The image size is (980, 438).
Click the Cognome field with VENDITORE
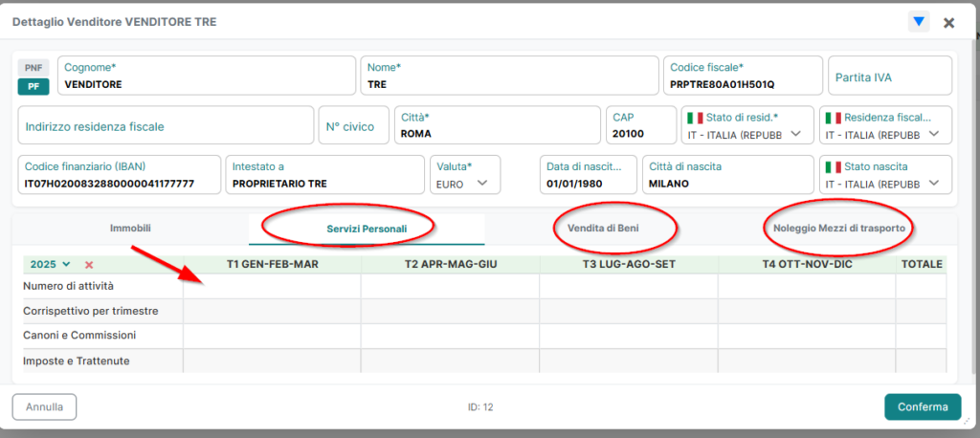coord(207,76)
